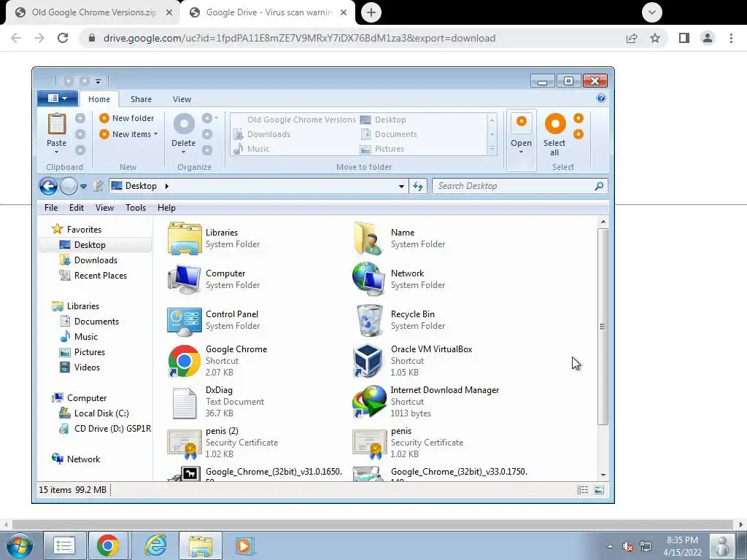Bookmark this page with Chrome star icon
Image resolution: width=747 pixels, height=560 pixels.
pos(655,38)
